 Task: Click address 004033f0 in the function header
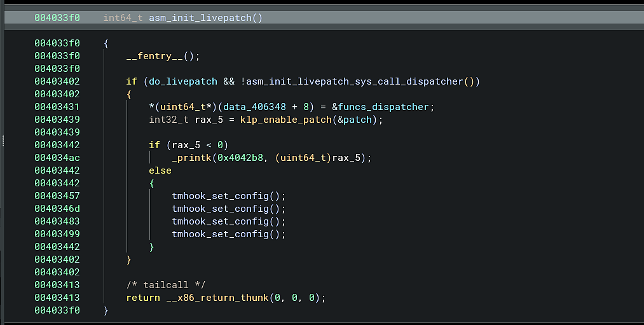[57, 18]
